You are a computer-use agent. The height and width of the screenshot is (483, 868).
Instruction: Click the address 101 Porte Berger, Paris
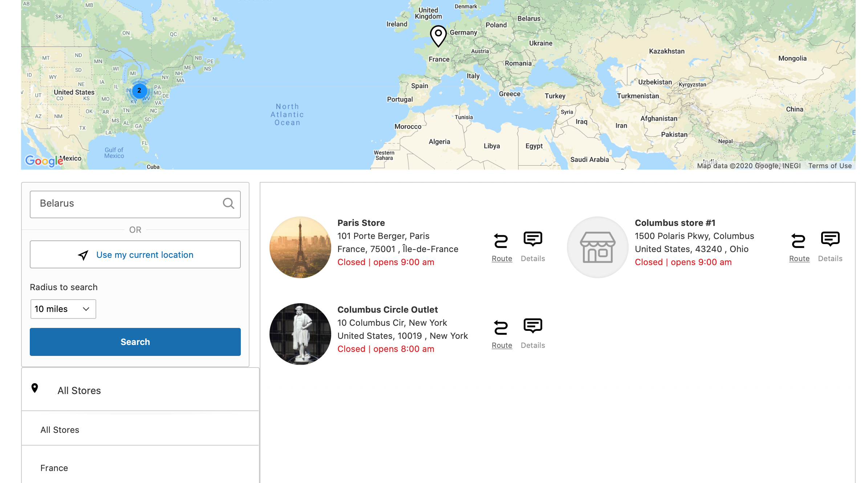(x=384, y=236)
